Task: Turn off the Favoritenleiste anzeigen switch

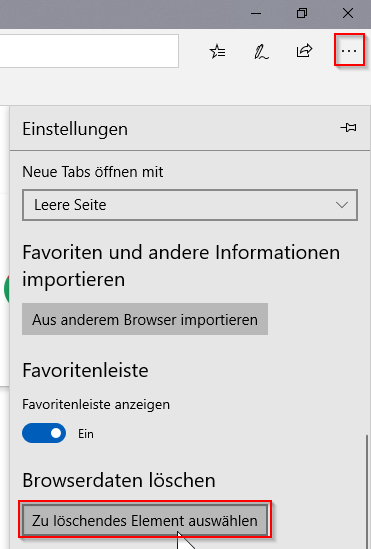Action: pos(44,433)
